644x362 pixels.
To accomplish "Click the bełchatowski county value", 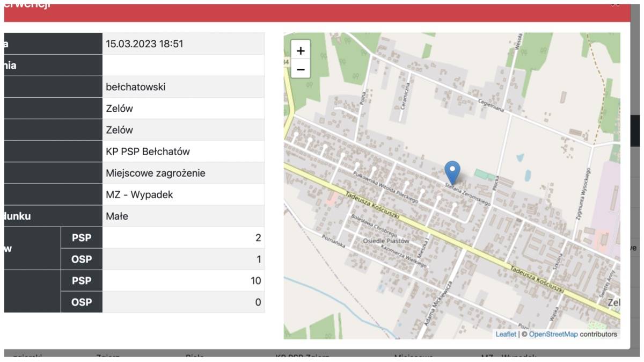I will 183,87.
